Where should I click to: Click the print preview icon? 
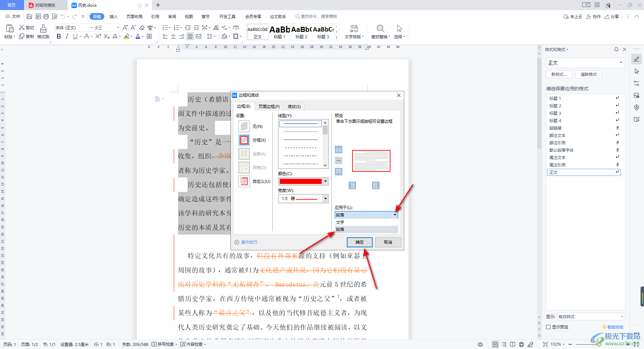(x=55, y=16)
